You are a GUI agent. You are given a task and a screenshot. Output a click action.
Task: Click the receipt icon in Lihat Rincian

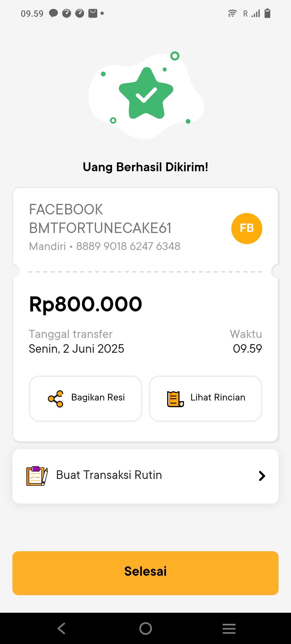click(x=175, y=399)
